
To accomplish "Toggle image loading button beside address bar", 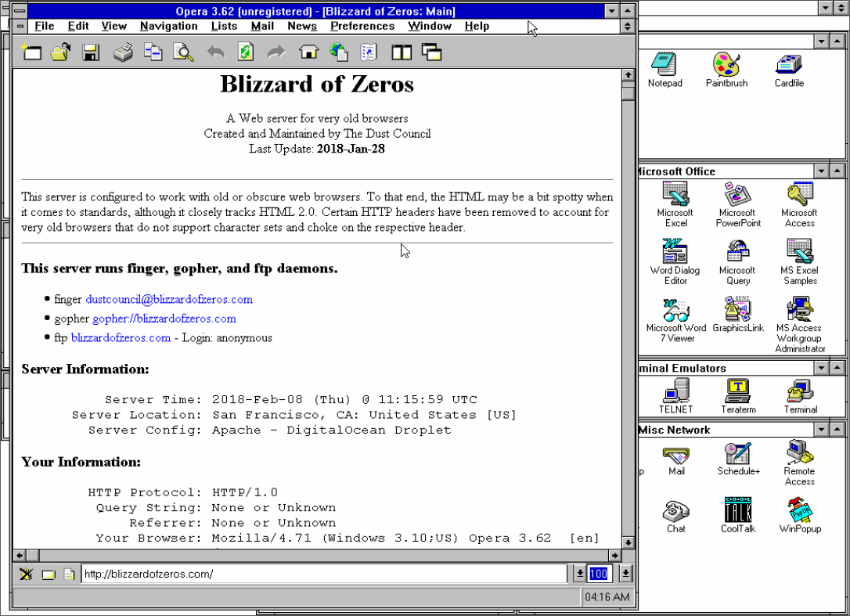I will coord(26,574).
